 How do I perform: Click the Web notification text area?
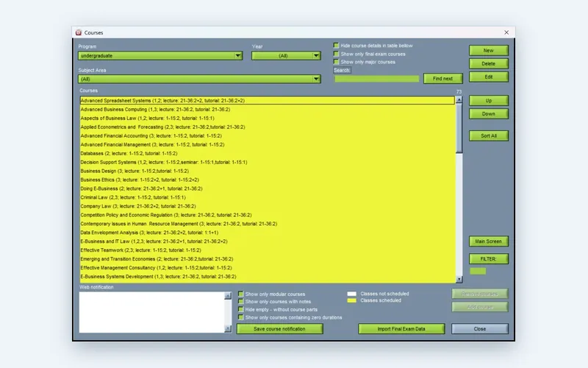click(152, 312)
